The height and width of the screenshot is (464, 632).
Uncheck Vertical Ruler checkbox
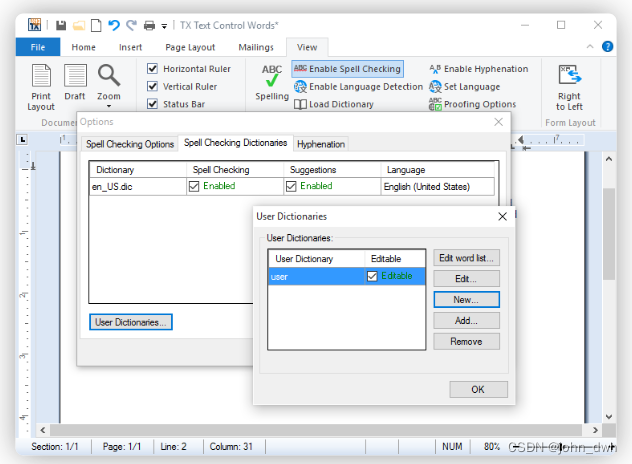pyautogui.click(x=152, y=86)
